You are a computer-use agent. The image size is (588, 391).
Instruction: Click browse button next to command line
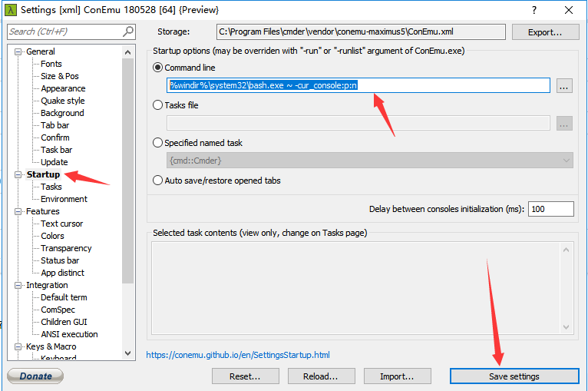564,86
